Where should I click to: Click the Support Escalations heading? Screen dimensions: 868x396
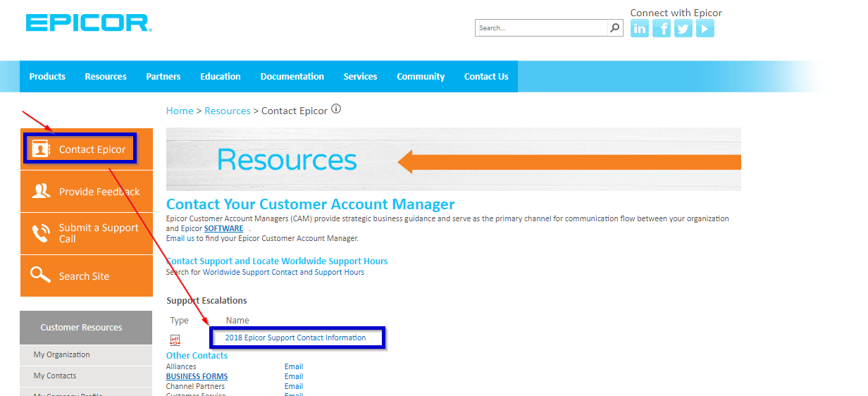(x=206, y=301)
